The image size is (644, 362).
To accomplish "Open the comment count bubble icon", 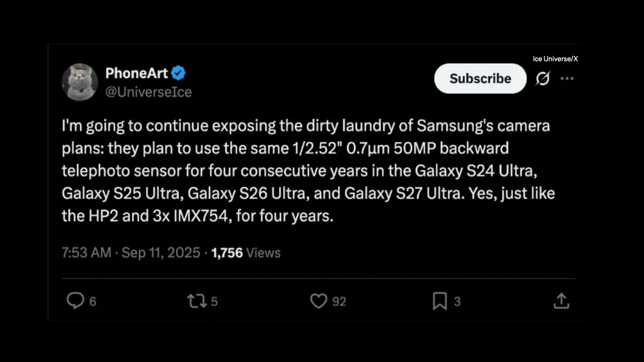I will (x=75, y=301).
